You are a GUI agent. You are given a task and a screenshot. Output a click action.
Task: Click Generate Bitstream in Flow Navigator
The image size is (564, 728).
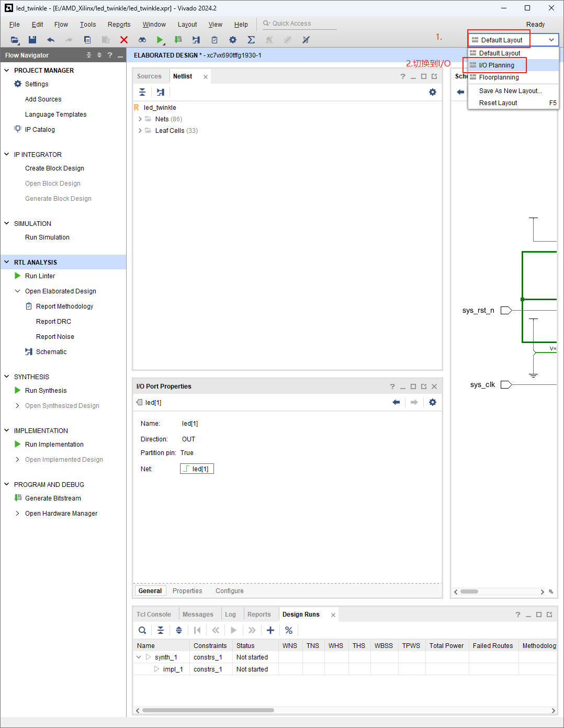53,498
